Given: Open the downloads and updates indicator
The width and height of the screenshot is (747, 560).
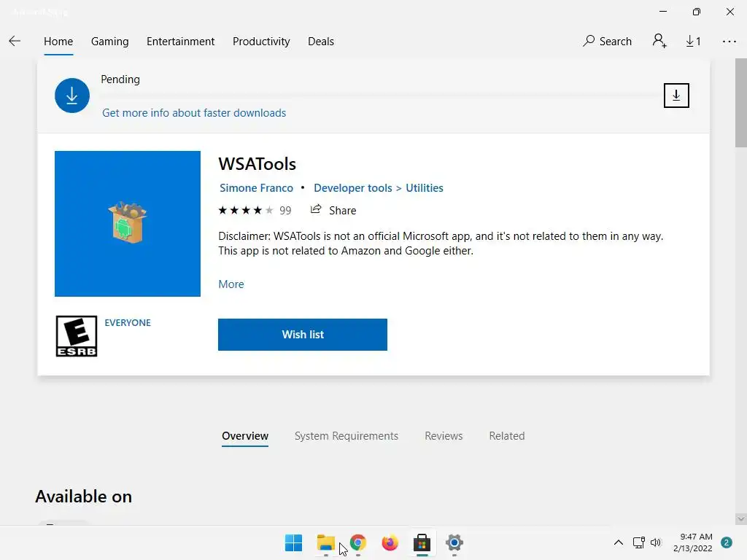Looking at the screenshot, I should pyautogui.click(x=693, y=42).
